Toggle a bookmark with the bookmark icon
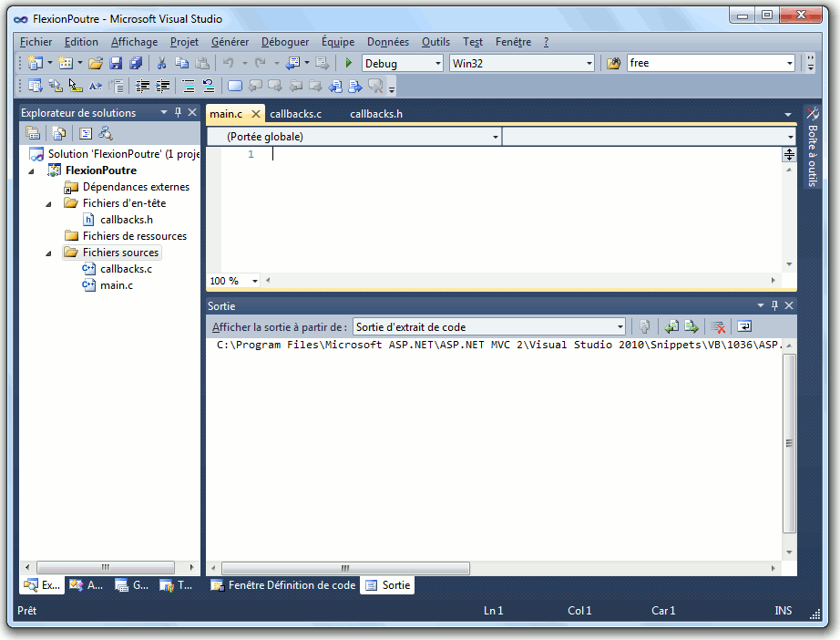The image size is (840, 640). (x=235, y=86)
